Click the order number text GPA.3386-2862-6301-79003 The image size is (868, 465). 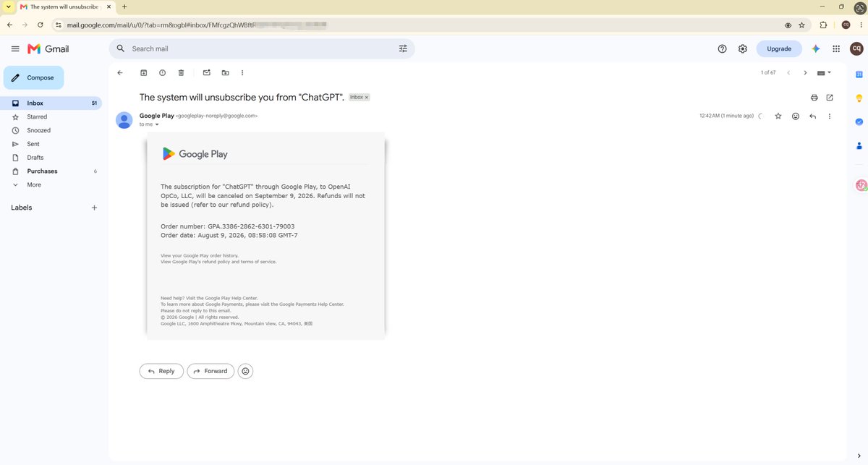click(x=251, y=226)
